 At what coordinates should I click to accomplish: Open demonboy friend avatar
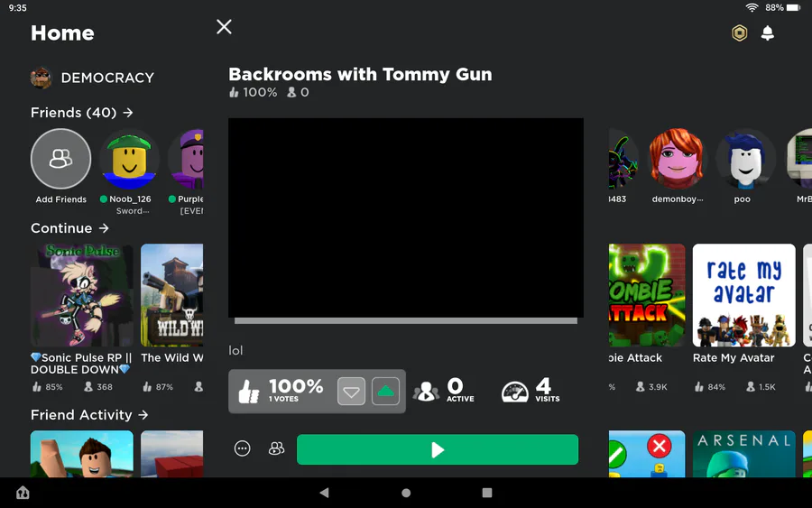(x=677, y=159)
